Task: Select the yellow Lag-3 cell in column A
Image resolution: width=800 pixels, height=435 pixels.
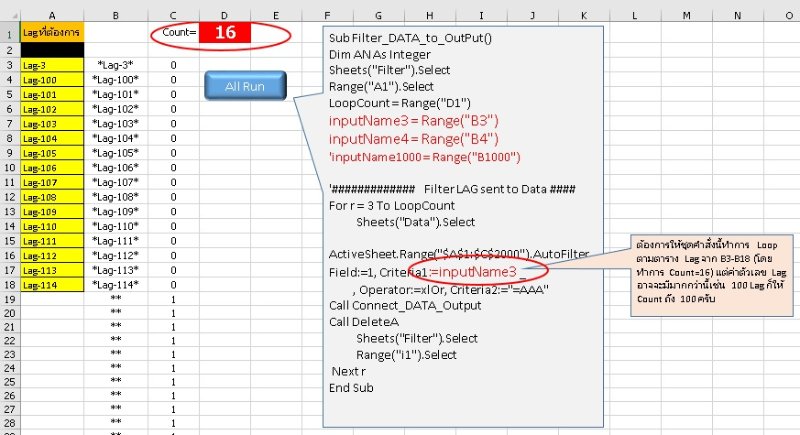Action: click(x=52, y=64)
